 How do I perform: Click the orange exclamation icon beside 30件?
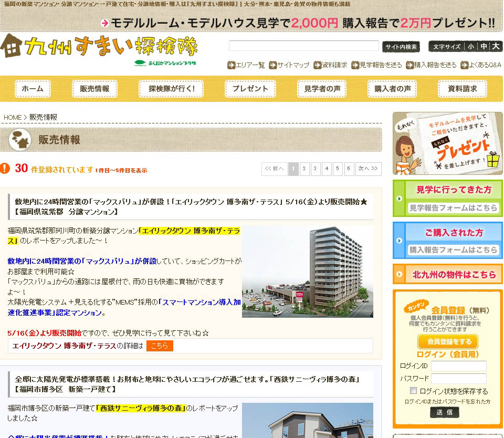point(5,168)
